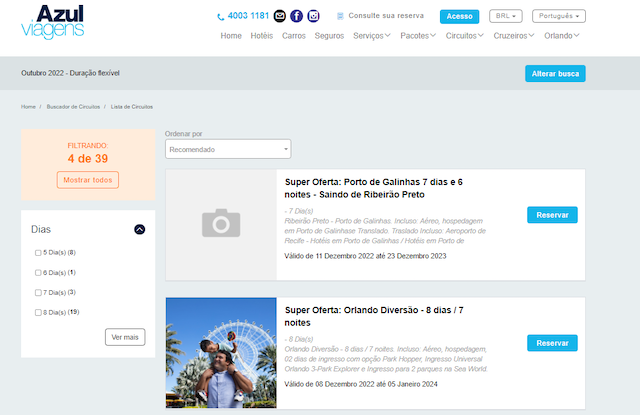The height and width of the screenshot is (415, 640).
Task: Open the Recomendado sort dropdown
Action: coord(228,149)
